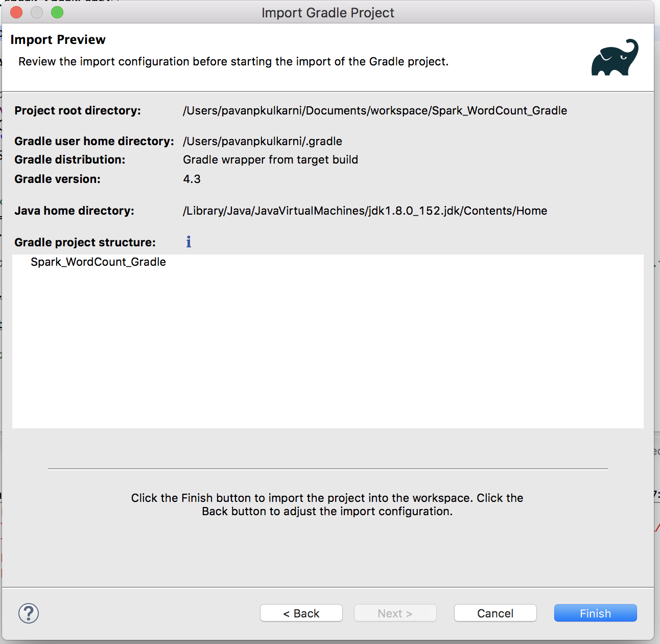660x644 pixels.
Task: Close the dialog with the red button
Action: click(16, 12)
